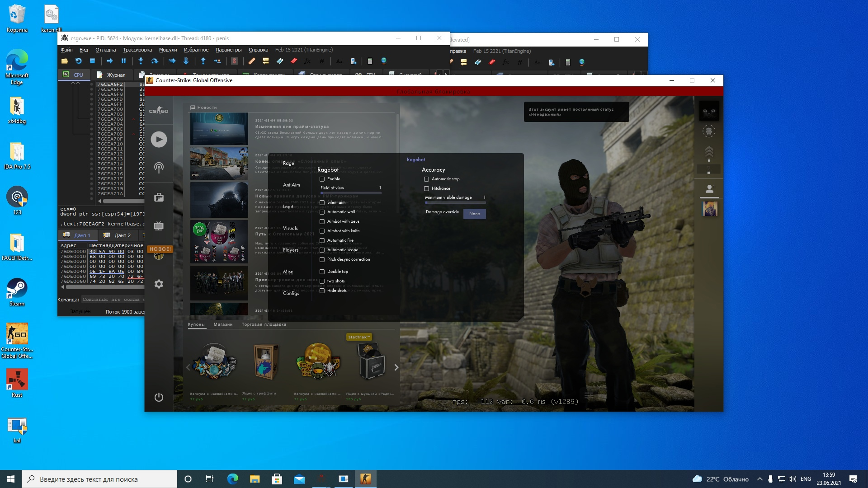Adjust Minimum visible damage slider
The height and width of the screenshot is (488, 868).
(455, 202)
